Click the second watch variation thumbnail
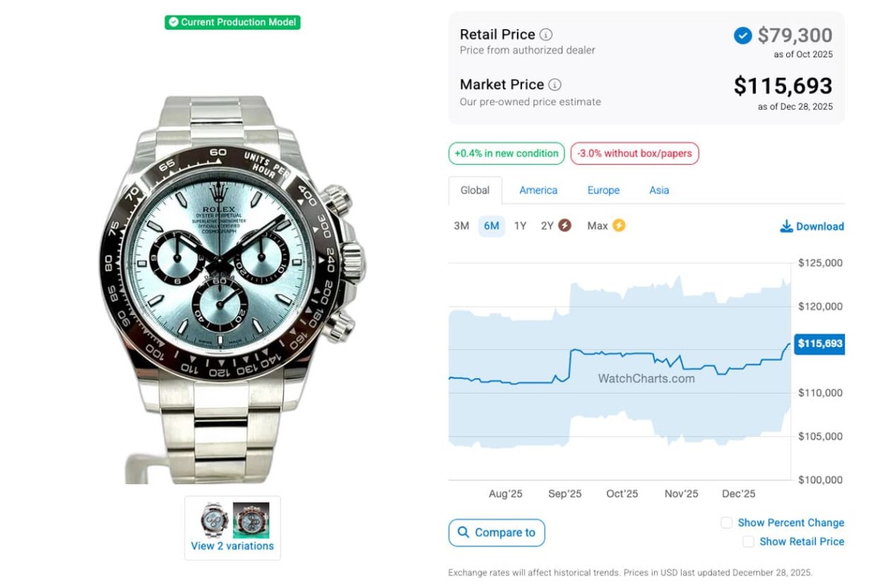The height and width of the screenshot is (588, 890). [251, 520]
